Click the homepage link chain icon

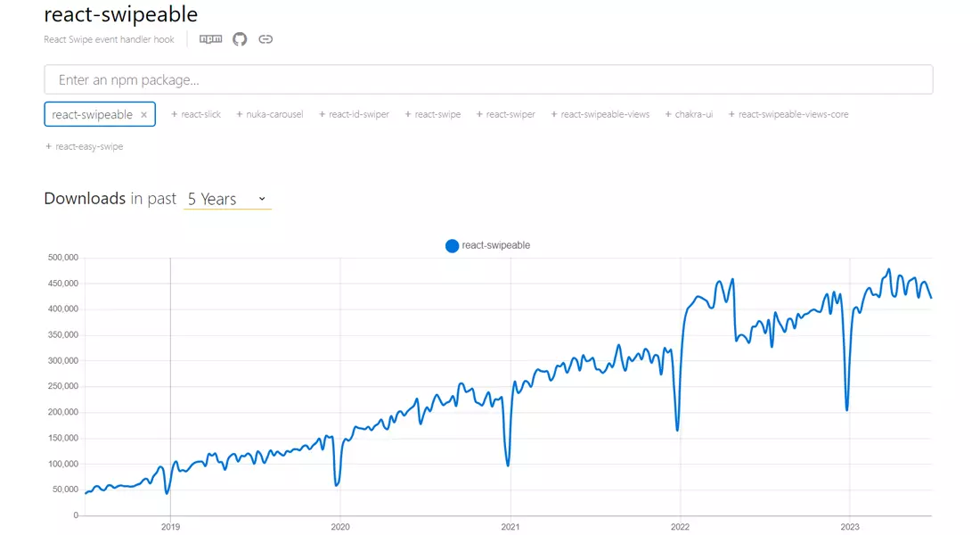[265, 39]
